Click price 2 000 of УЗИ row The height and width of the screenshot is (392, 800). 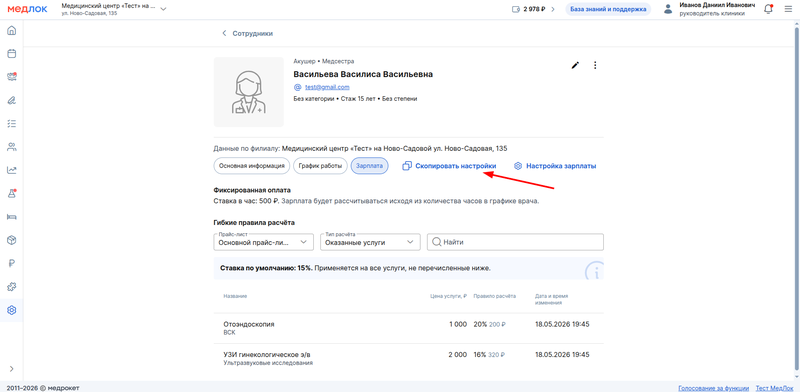coord(458,354)
